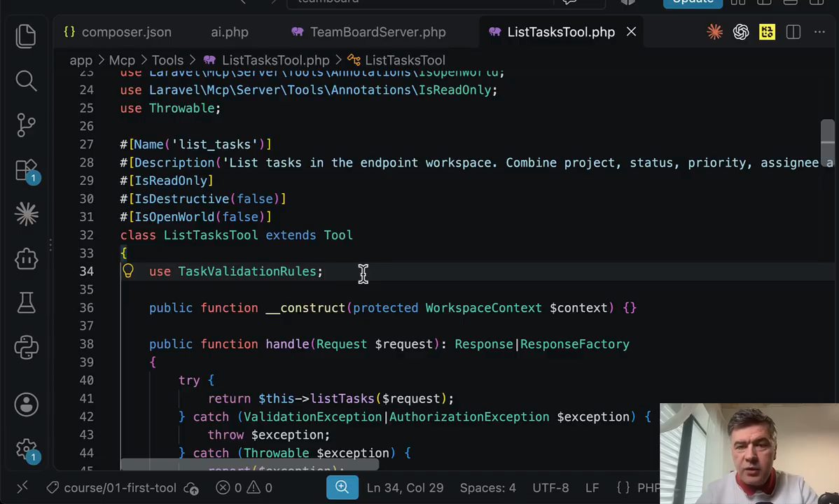The image size is (839, 504).
Task: Click the presenter webcam thumbnail
Action: tap(749, 453)
